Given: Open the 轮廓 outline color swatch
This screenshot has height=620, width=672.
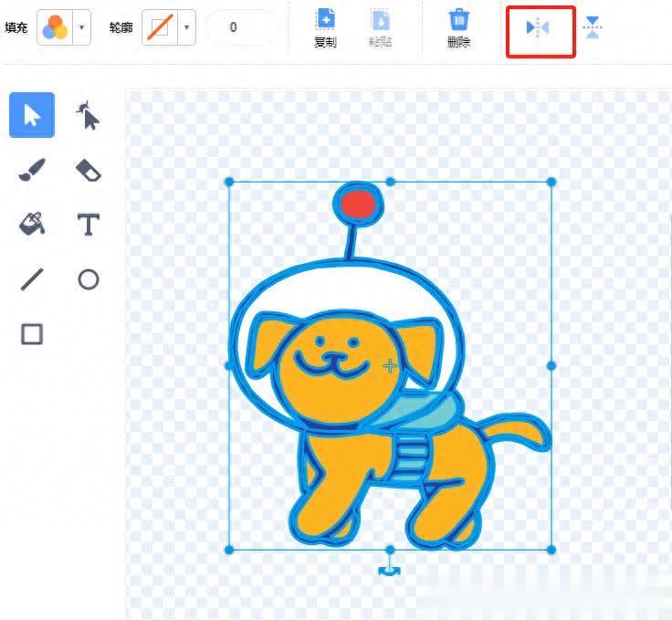Looking at the screenshot, I should tap(159, 27).
